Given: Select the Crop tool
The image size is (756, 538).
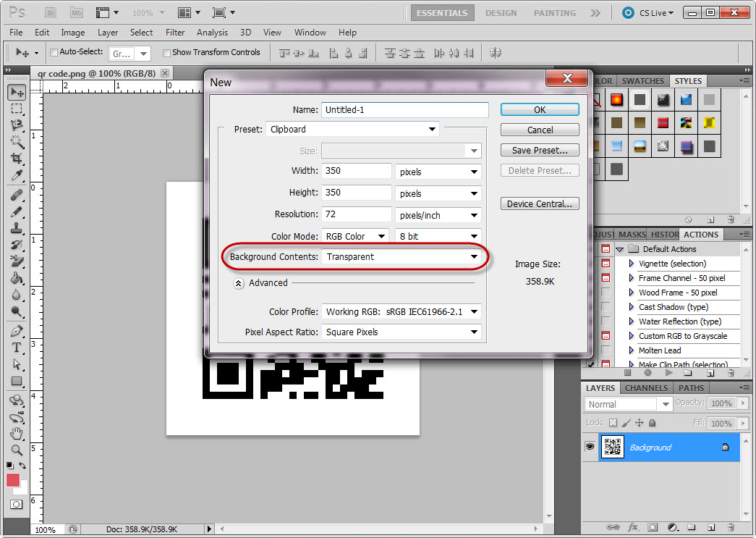Looking at the screenshot, I should point(16,157).
